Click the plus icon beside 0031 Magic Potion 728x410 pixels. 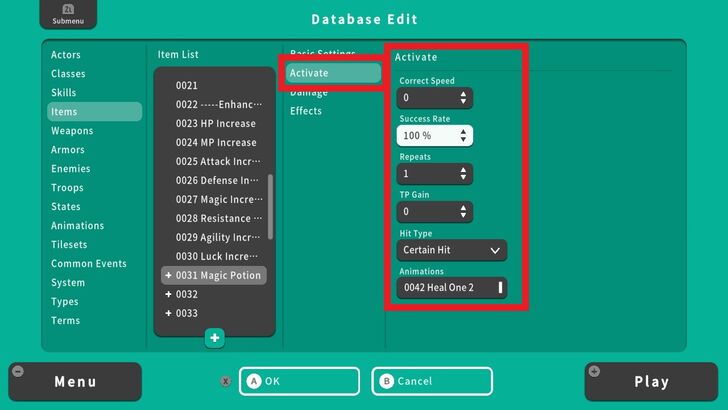tap(168, 276)
